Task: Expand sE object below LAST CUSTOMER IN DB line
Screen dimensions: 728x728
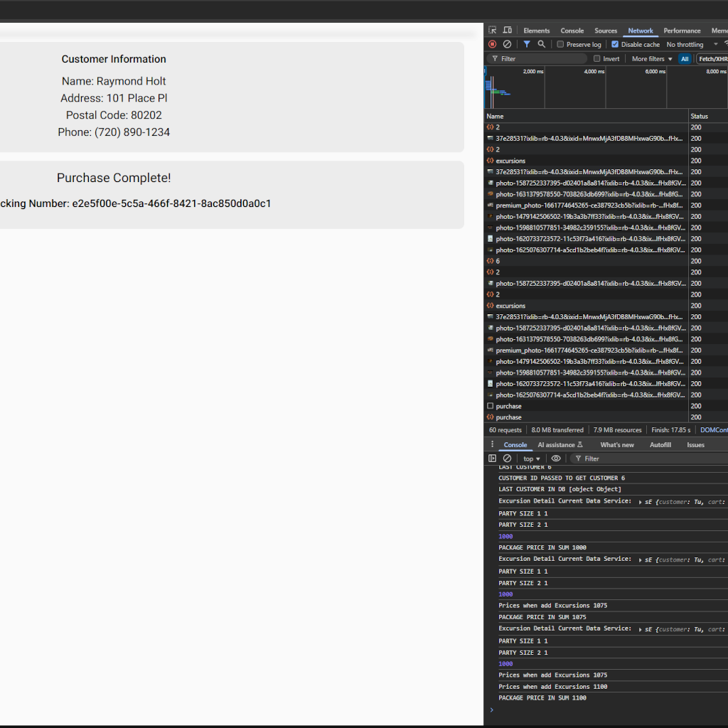Action: click(641, 502)
